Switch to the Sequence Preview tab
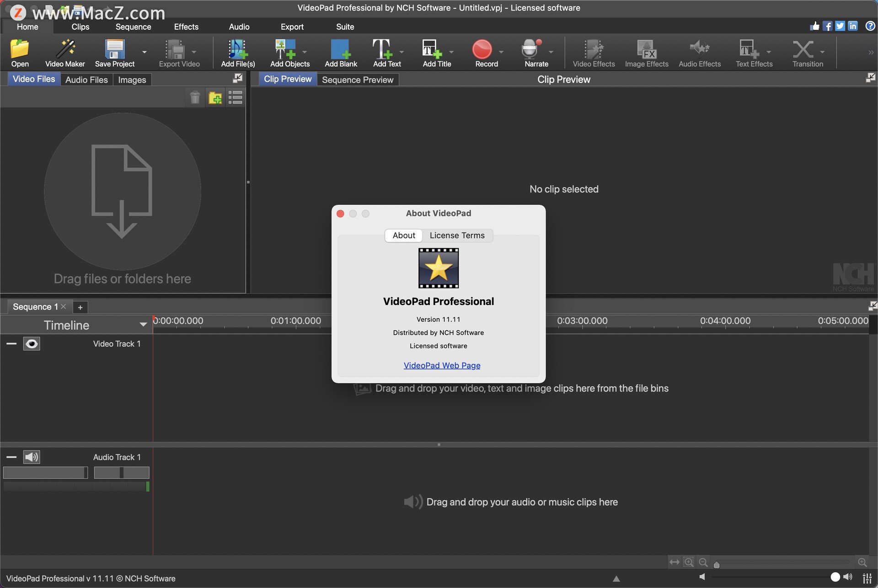 pyautogui.click(x=358, y=80)
